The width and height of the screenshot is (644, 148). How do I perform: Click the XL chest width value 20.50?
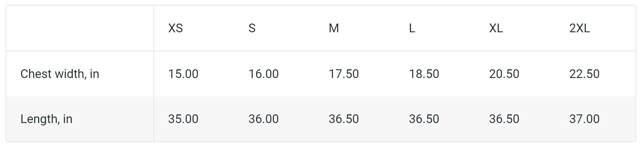504,74
